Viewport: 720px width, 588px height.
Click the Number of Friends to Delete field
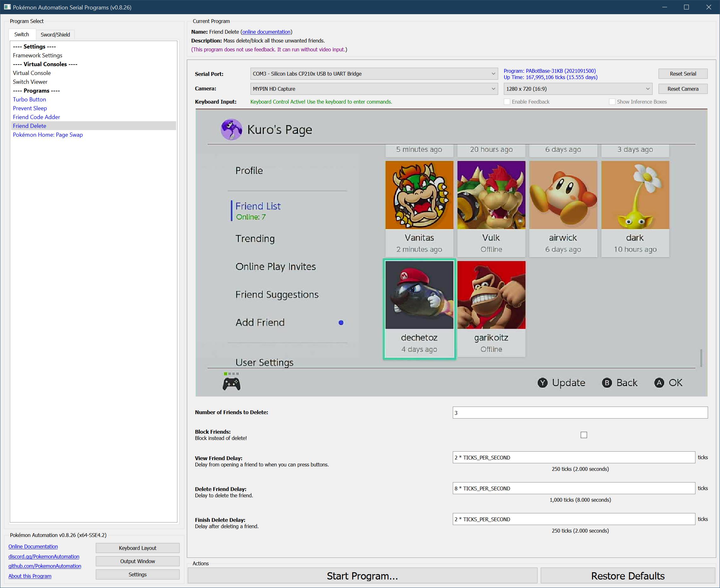(580, 413)
